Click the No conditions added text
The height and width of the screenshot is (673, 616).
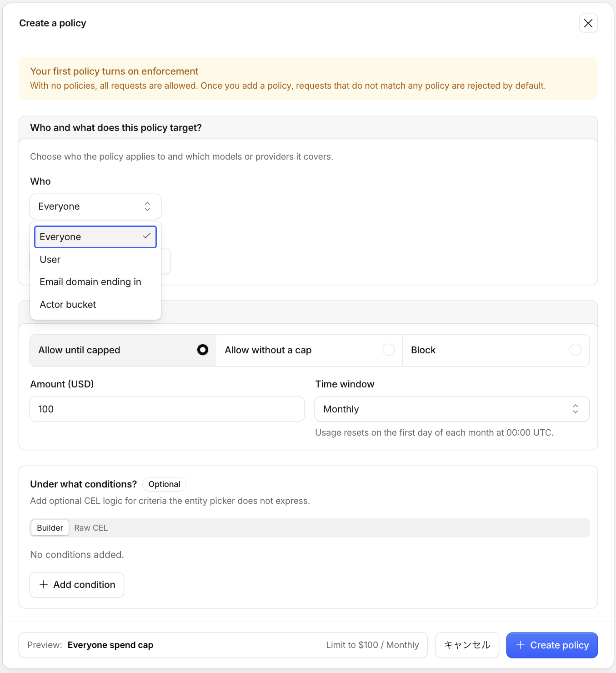point(77,555)
